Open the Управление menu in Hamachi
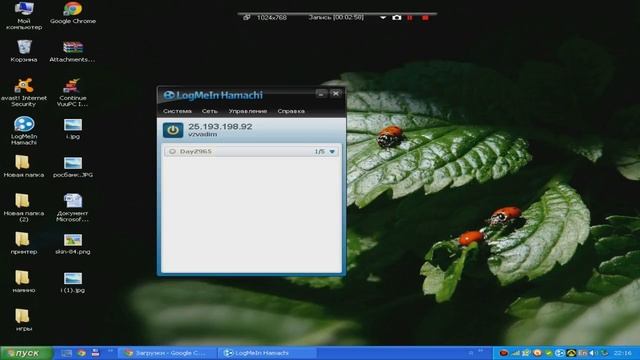640x360 pixels. point(248,111)
